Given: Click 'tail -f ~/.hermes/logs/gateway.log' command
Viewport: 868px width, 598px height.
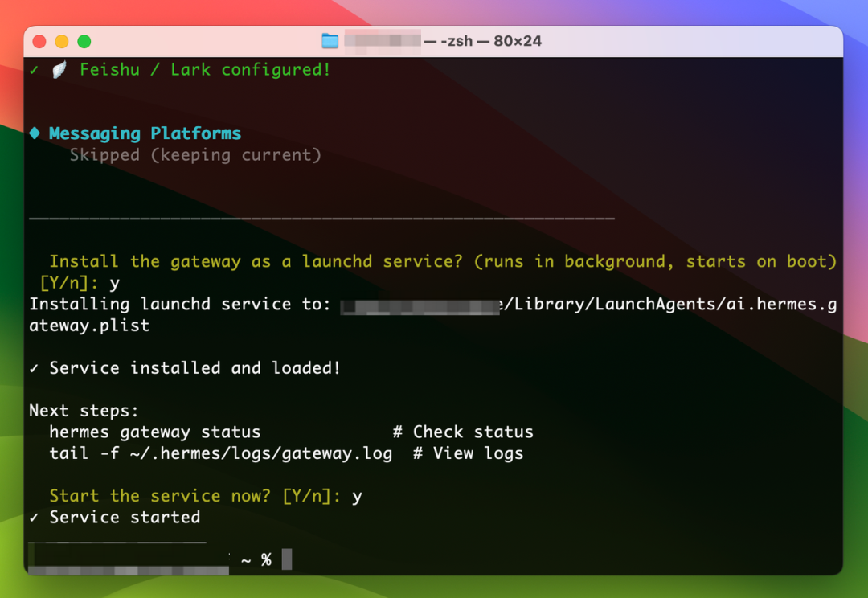Looking at the screenshot, I should [221, 453].
